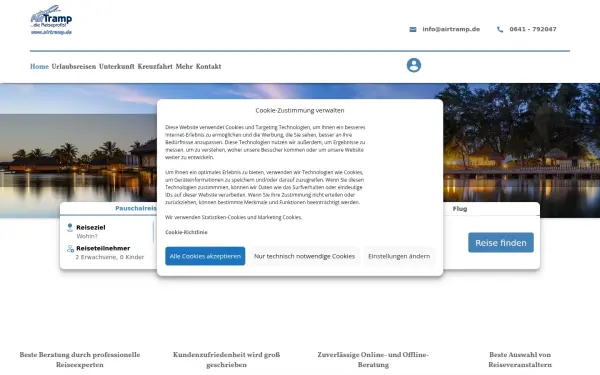
Task: Click the Reiseziel location pin icon
Action: point(70,228)
